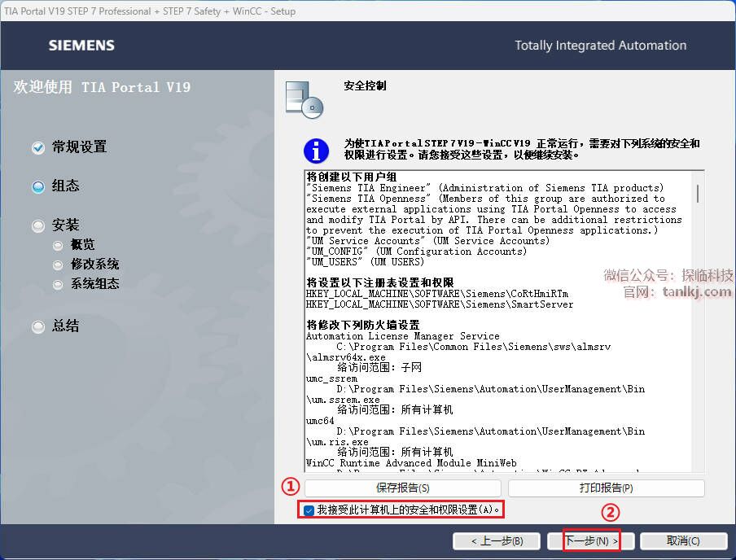Viewport: 736px width, 560px height.
Task: Click the "UM_CONFIG" configuration accounts line
Action: [x=416, y=252]
